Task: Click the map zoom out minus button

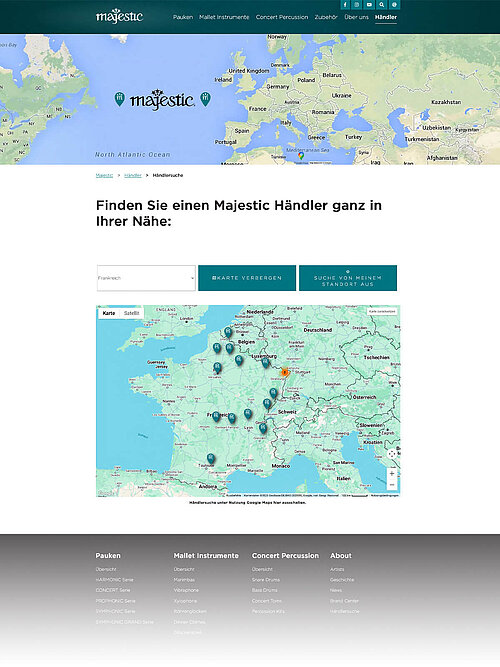Action: pyautogui.click(x=392, y=485)
